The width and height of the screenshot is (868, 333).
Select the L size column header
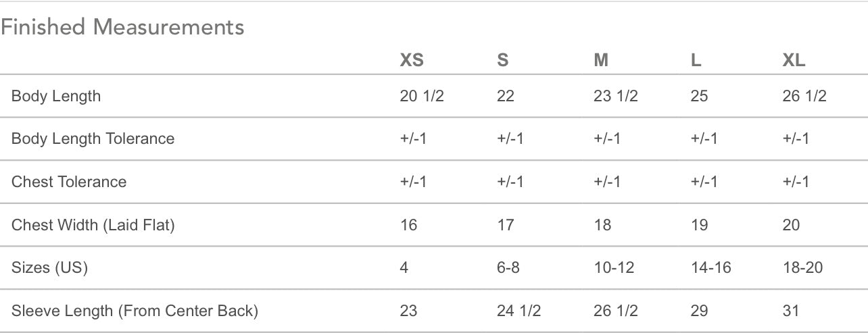(x=696, y=60)
